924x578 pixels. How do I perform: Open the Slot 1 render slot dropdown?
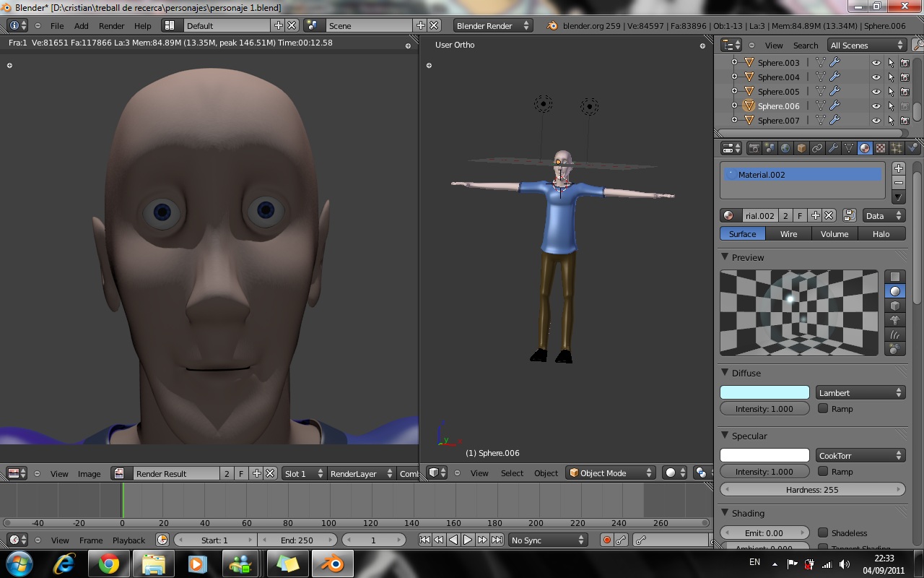pos(304,473)
